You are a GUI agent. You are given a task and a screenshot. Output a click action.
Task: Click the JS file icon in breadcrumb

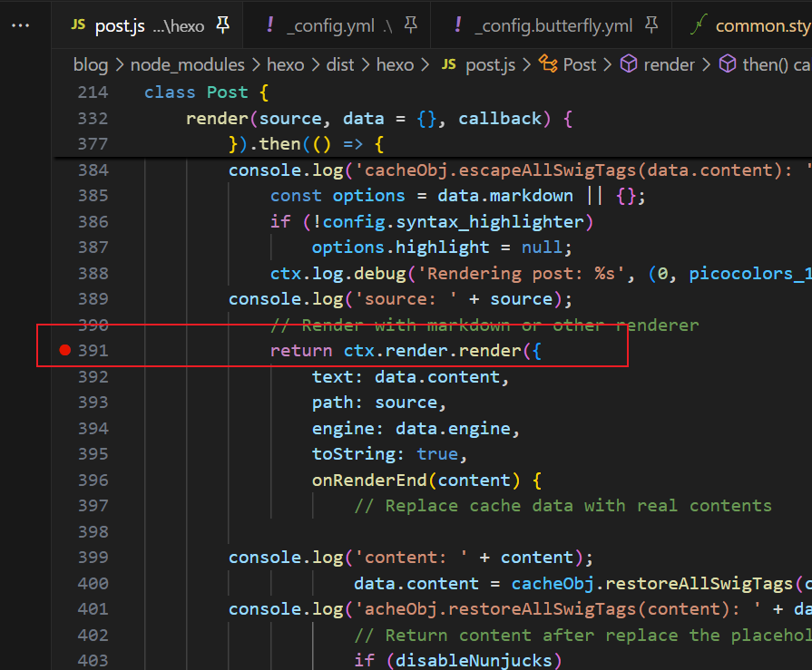pyautogui.click(x=448, y=64)
